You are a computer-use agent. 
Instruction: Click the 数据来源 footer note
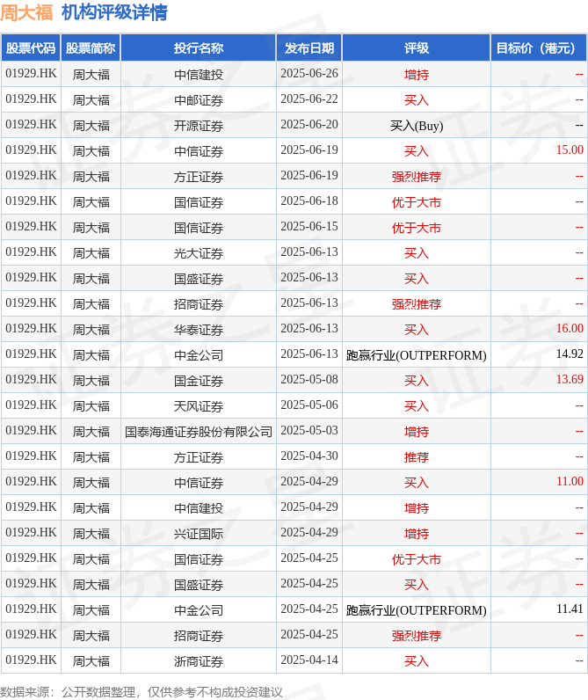[x=141, y=692]
